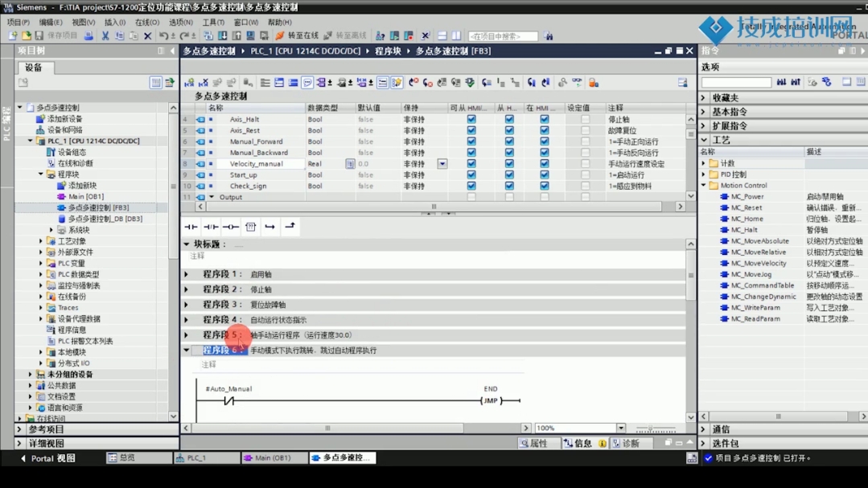868x488 pixels.
Task: Click the Print icon in toolbar
Action: coord(88,36)
